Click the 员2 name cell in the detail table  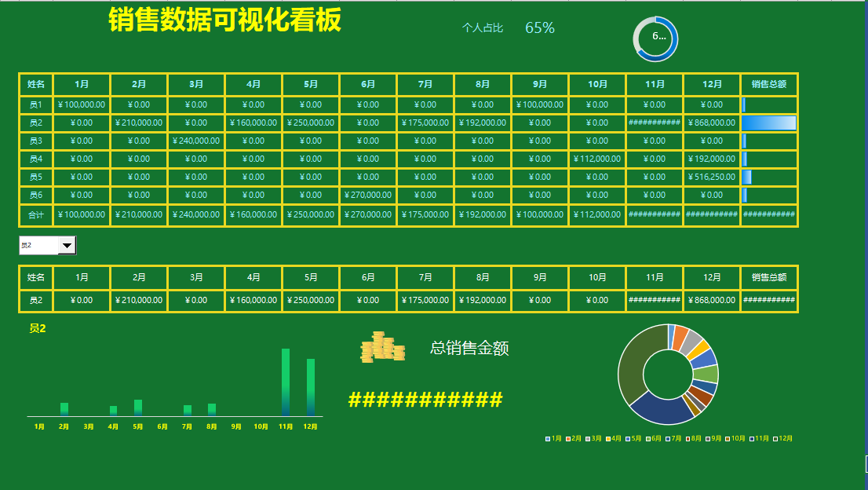click(36, 300)
